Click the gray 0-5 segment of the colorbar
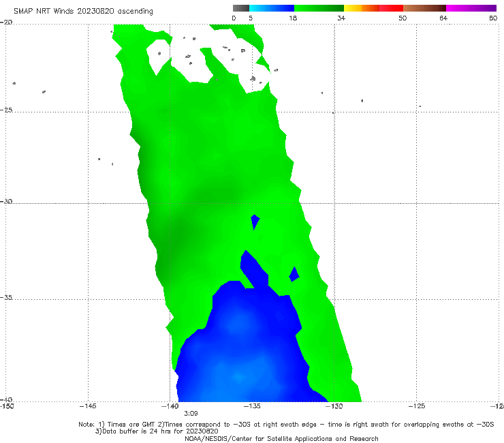504x443 pixels. pos(240,8)
